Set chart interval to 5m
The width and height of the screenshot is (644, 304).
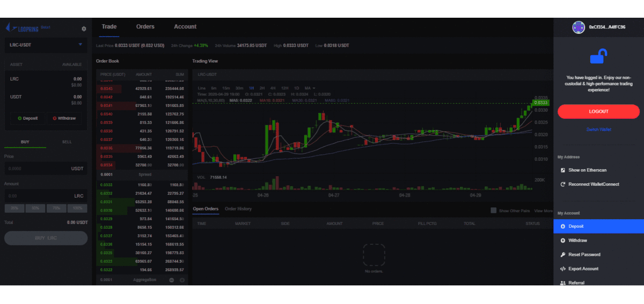click(x=213, y=88)
